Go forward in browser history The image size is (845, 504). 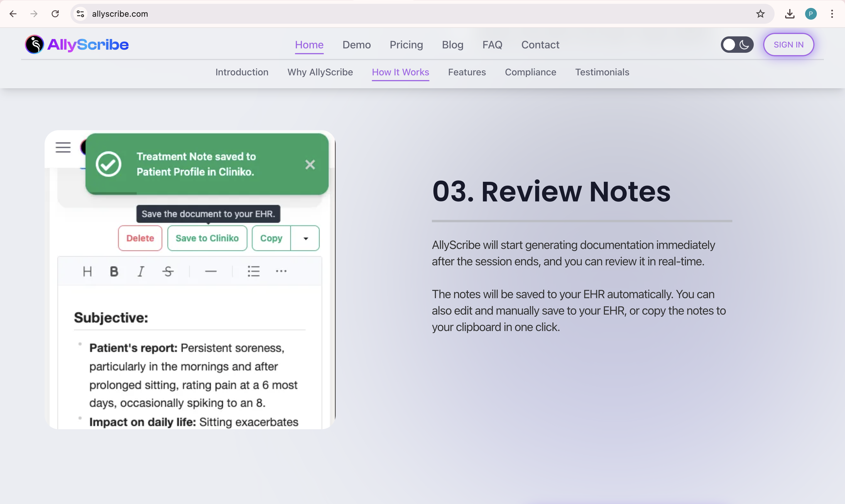34,14
